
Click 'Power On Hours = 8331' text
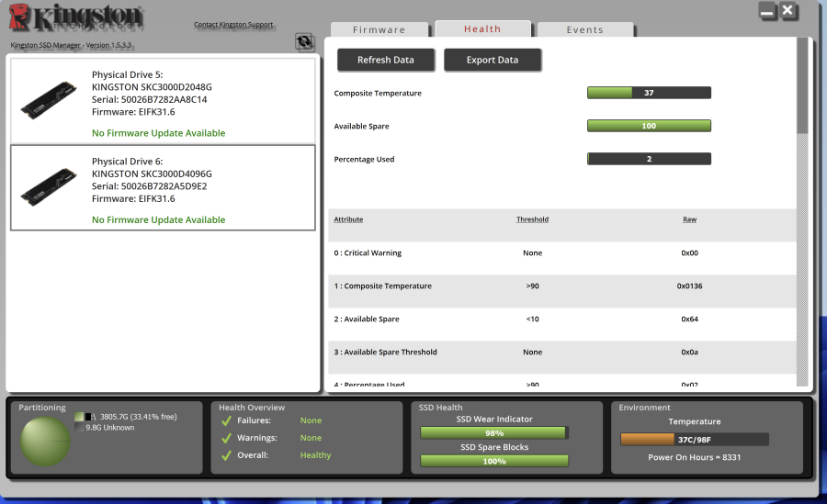coord(694,457)
